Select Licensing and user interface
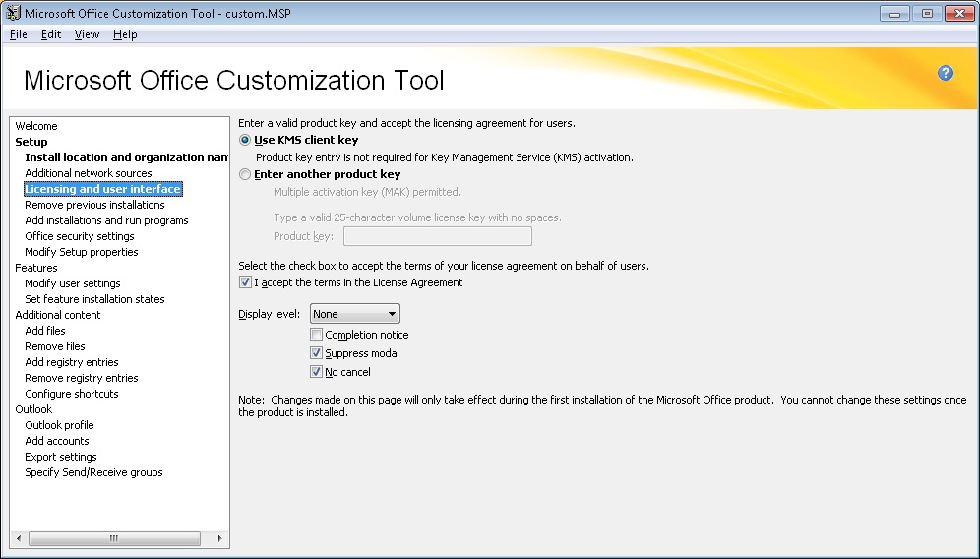The width and height of the screenshot is (980, 559). pos(103,189)
